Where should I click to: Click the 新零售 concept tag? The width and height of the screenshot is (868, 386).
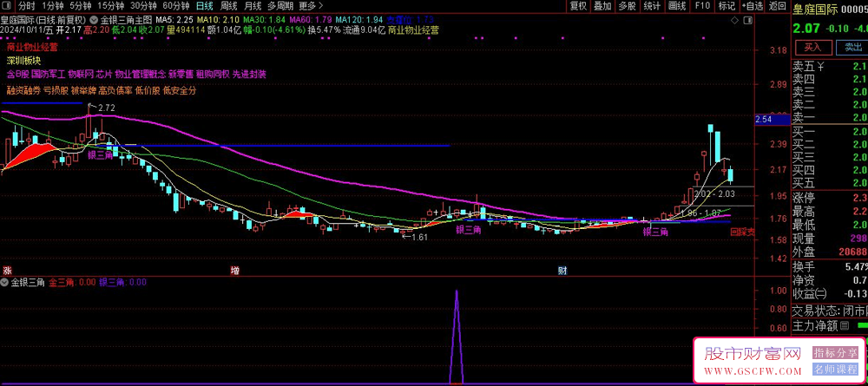coord(181,74)
